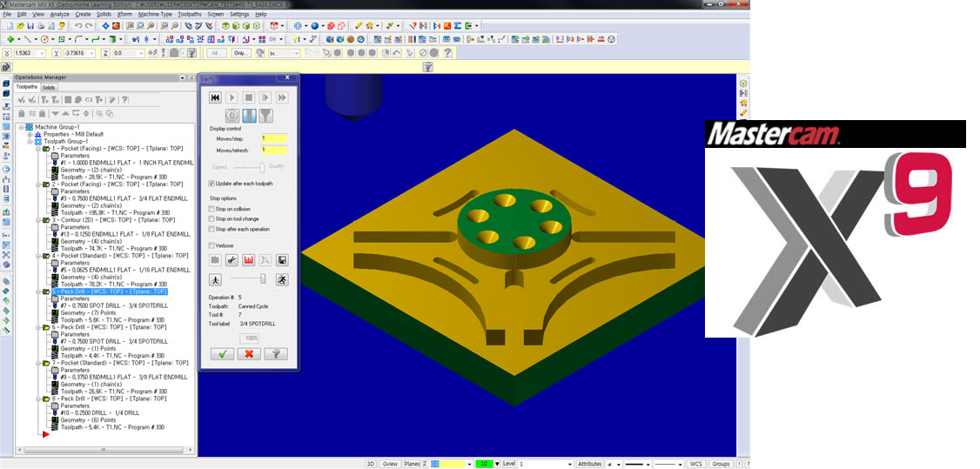Select Simulate tool and holder funnel icon

[x=265, y=116]
